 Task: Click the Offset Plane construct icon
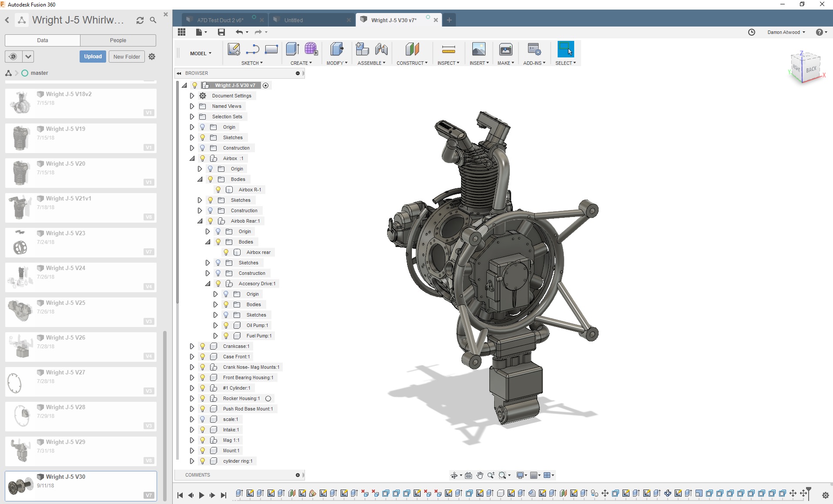tap(412, 49)
